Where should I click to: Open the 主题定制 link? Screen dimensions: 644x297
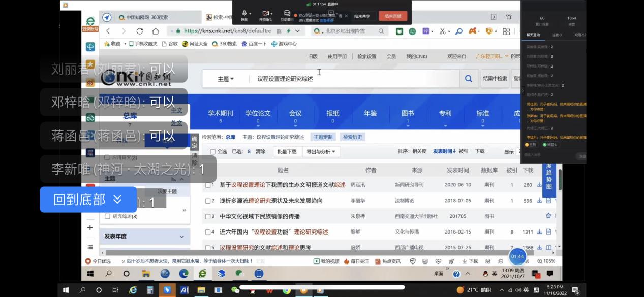pyautogui.click(x=323, y=137)
